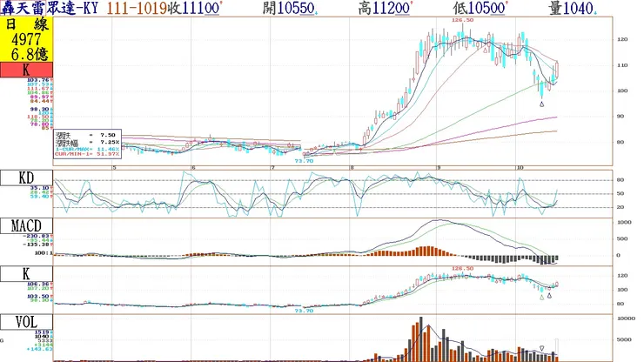Click the 84.44 moving average value
Viewport: 644px width, 362px height.
(39, 101)
